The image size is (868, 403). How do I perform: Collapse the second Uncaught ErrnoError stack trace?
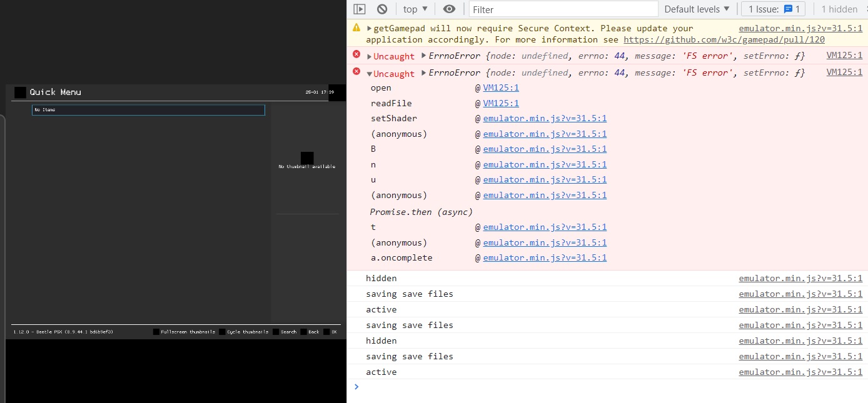point(368,72)
